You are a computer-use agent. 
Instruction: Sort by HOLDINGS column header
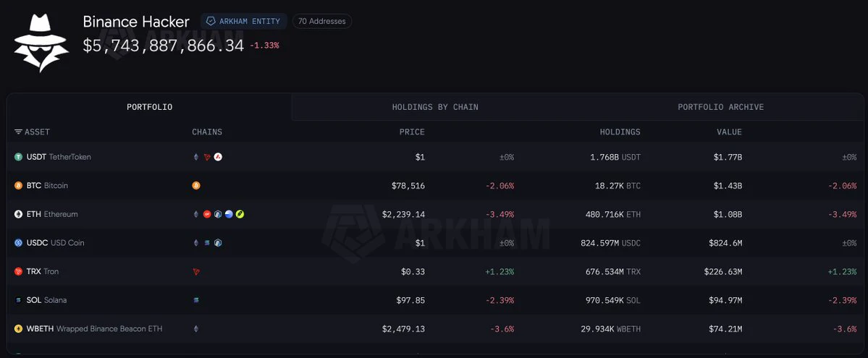(620, 132)
